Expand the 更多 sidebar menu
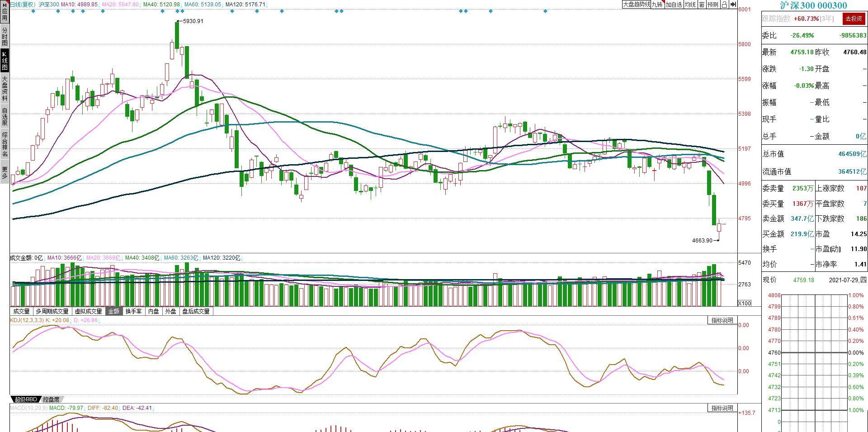The height and width of the screenshot is (432, 868). tap(5, 172)
